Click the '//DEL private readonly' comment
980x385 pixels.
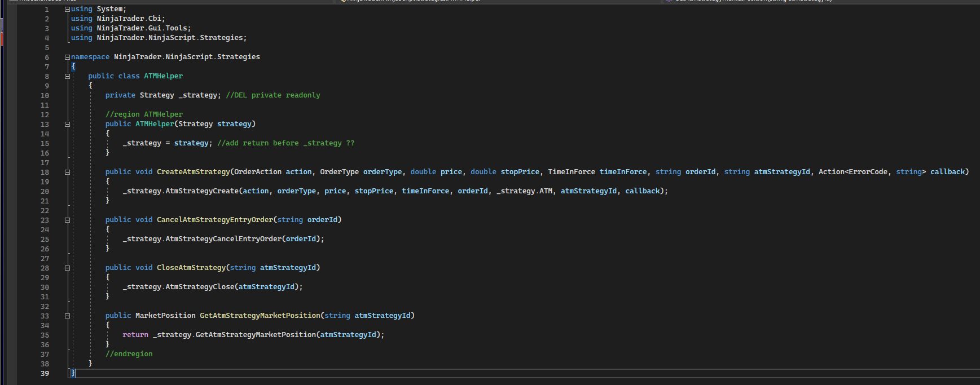click(273, 95)
